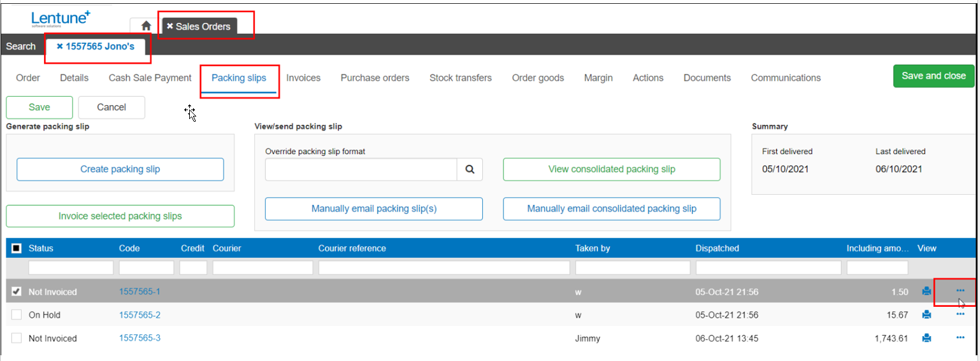Click Create packing slip button
980x361 pixels.
click(x=120, y=169)
